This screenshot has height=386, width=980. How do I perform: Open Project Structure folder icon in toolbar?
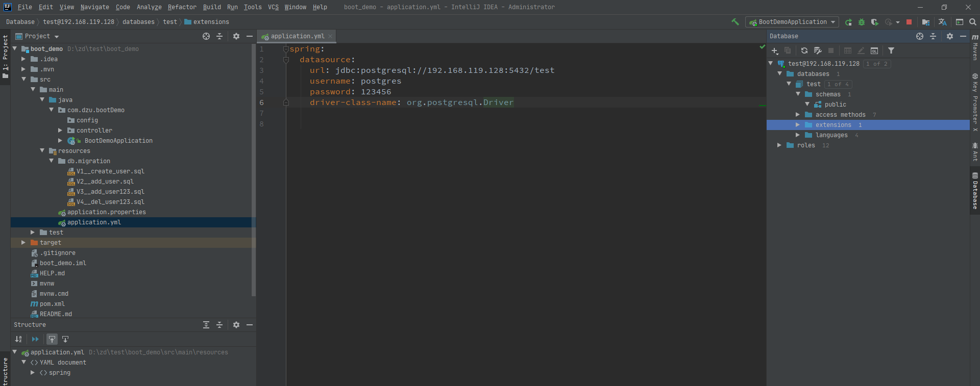pos(926,22)
